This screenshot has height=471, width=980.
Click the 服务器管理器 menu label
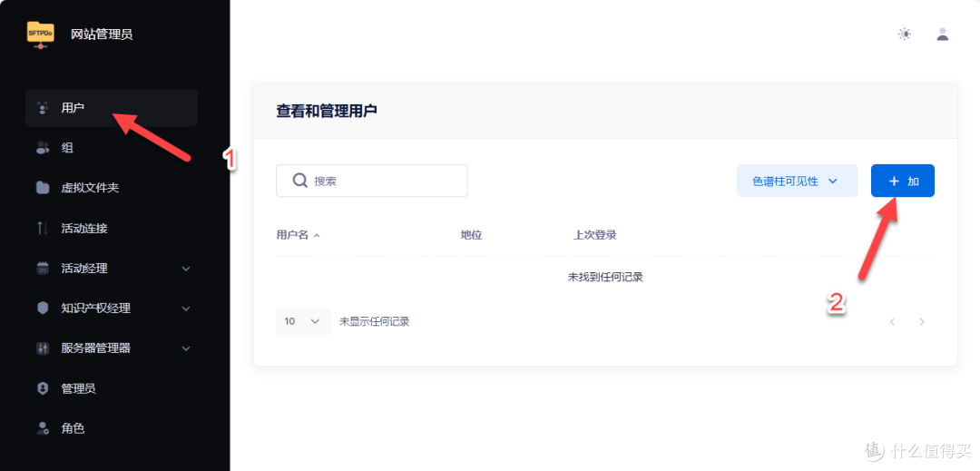point(95,348)
